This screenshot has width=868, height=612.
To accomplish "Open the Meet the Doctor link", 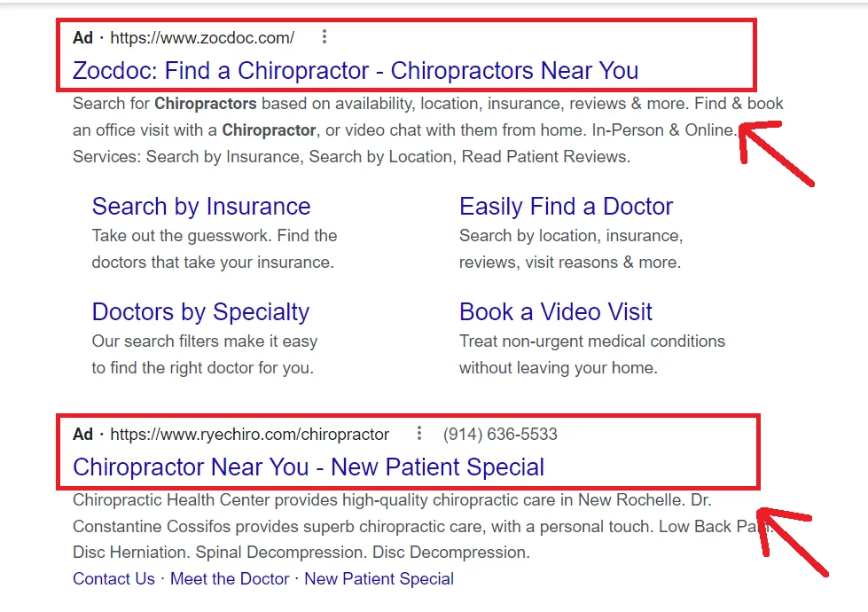I will [230, 579].
